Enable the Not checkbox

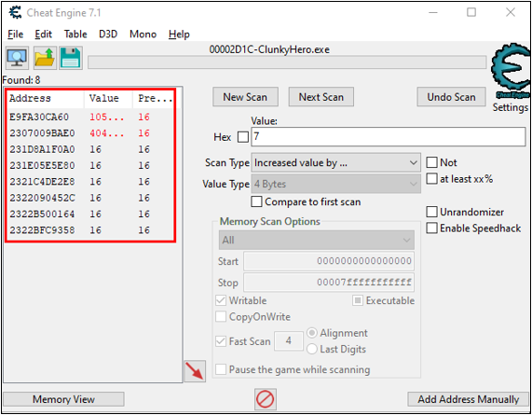click(431, 162)
